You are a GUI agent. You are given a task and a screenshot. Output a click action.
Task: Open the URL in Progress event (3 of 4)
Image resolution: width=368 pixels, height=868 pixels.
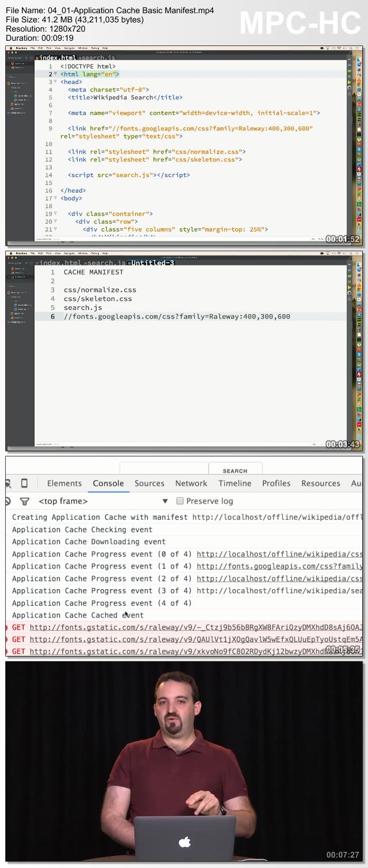coord(279,590)
